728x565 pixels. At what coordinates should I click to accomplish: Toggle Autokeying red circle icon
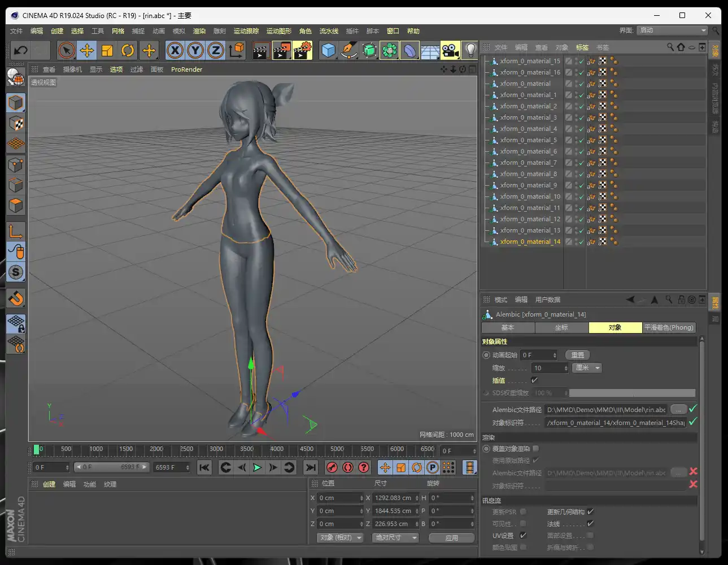tap(348, 467)
